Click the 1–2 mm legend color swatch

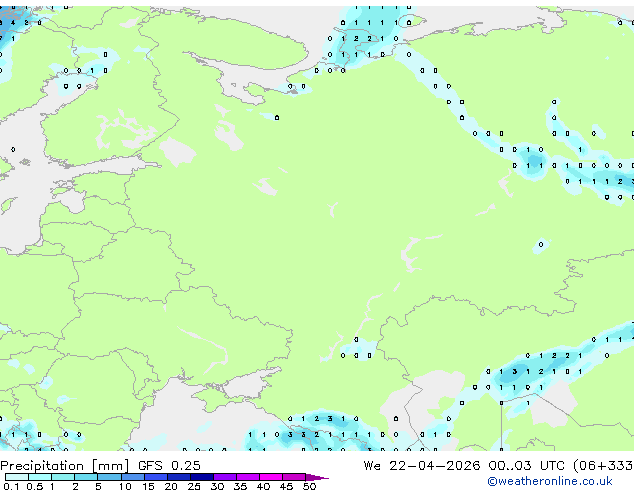click(63, 477)
